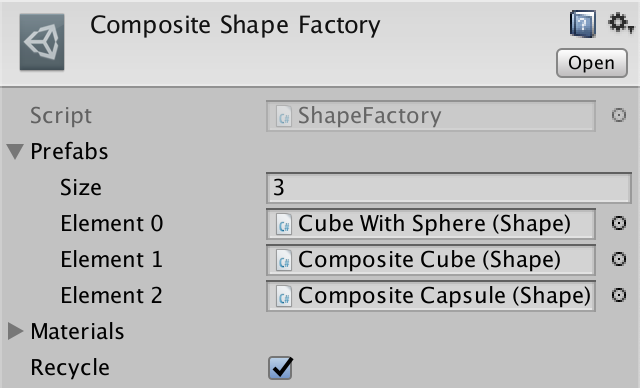Click C# icon in Cube With Sphere field
Viewport: 640px width, 388px height.
[284, 224]
